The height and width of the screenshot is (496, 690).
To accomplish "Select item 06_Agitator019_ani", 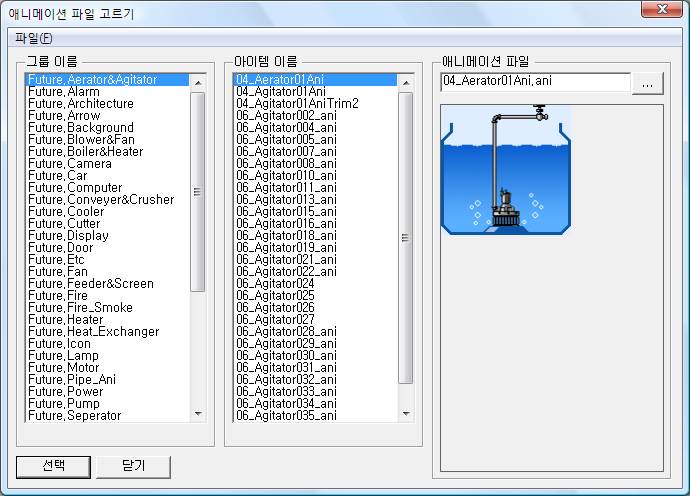I will click(316, 248).
